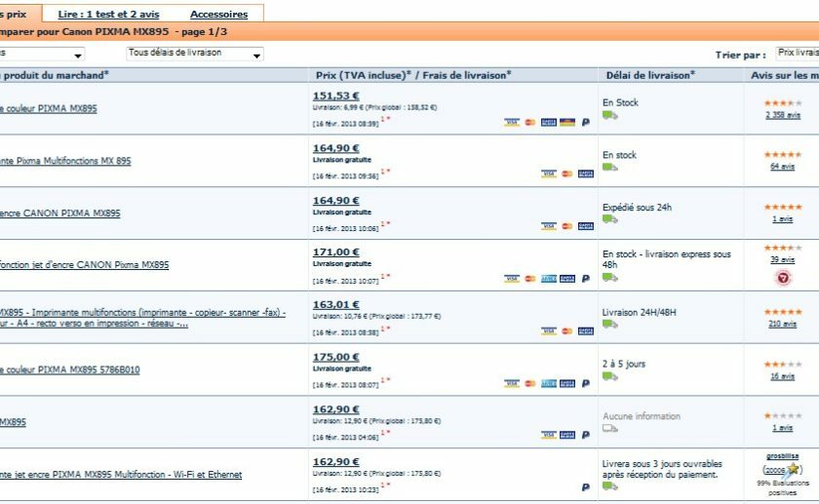
Task: Click the 'page 1/3' heading text
Action: 204,31
